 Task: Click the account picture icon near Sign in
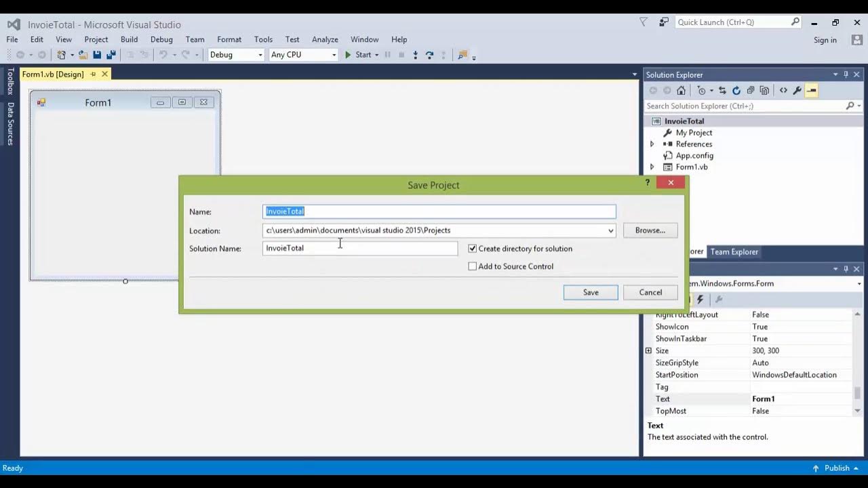(x=857, y=40)
